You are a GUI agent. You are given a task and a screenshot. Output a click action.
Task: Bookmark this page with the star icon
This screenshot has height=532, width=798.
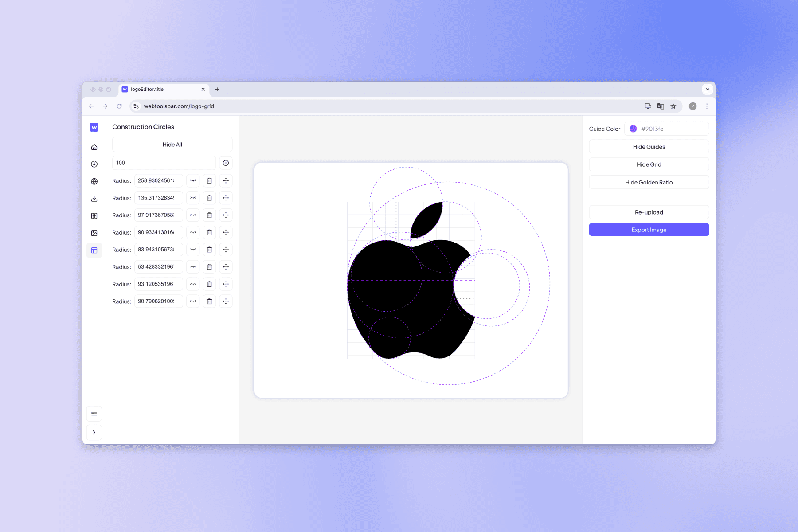click(x=673, y=106)
